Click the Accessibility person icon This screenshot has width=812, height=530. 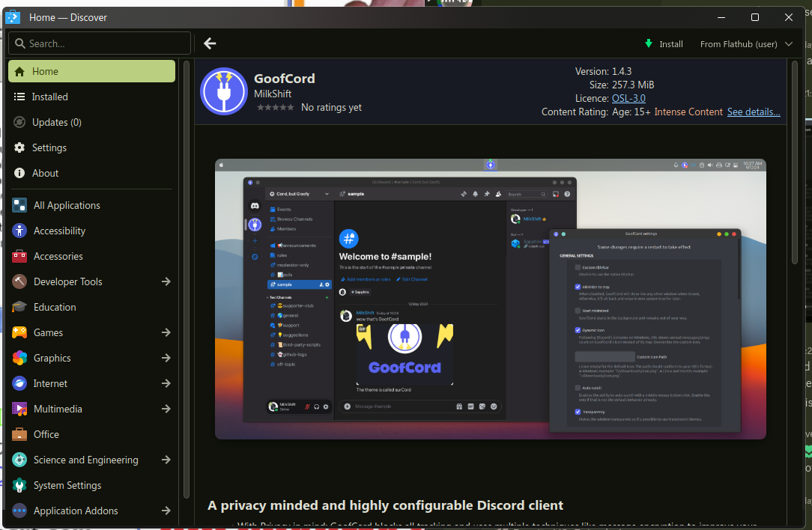19,231
